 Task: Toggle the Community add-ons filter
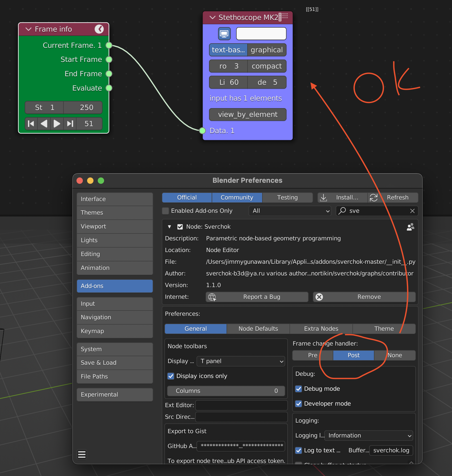(x=237, y=198)
